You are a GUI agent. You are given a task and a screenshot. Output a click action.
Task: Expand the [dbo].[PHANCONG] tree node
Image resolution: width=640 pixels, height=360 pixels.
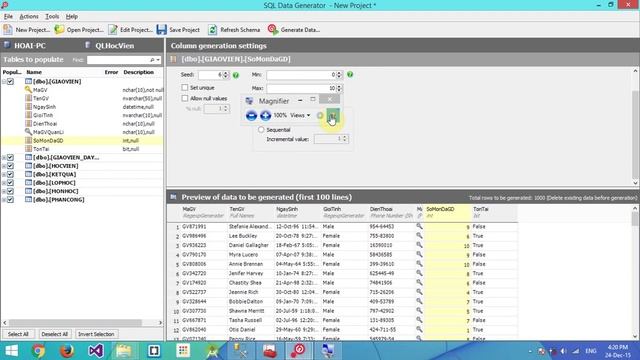pyautogui.click(x=4, y=200)
